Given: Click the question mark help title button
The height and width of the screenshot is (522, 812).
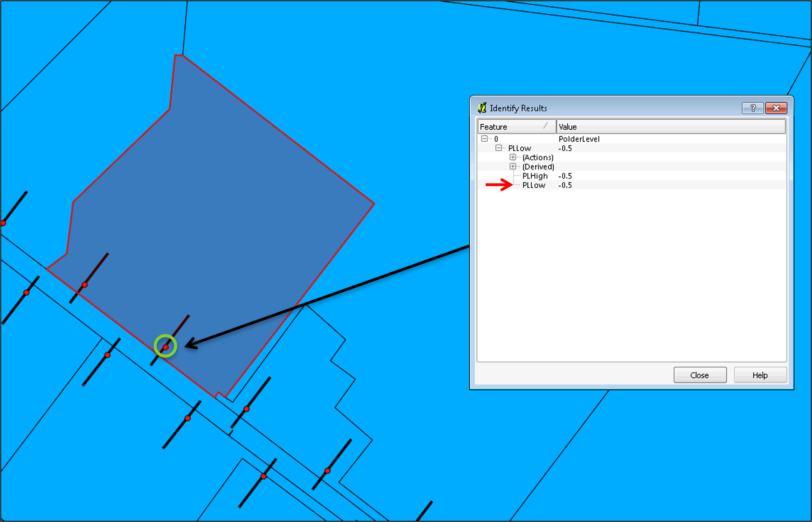Looking at the screenshot, I should [x=752, y=108].
